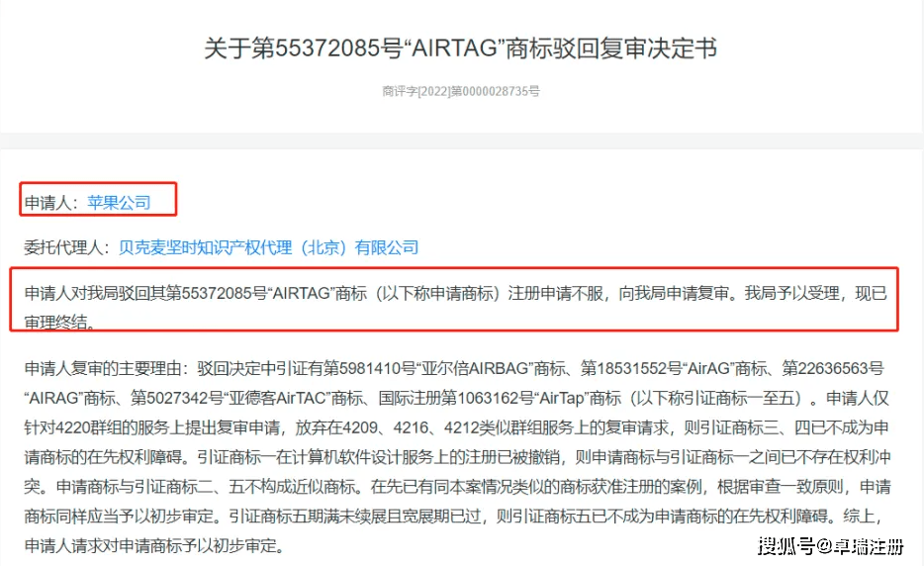Screen dimensions: 924x566
Task: Click the line starting 针对4220群组的服务上提出复审申请
Action: coord(456,427)
